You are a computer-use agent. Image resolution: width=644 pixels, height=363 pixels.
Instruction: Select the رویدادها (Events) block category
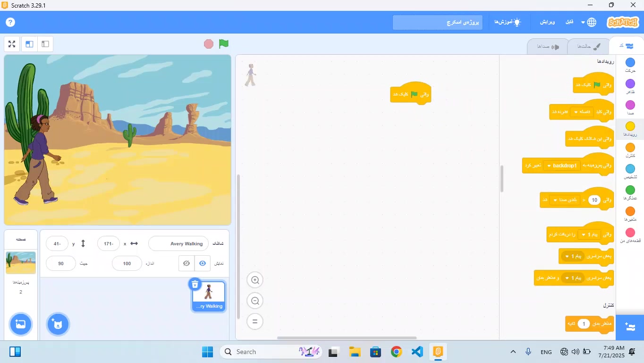[x=630, y=129]
